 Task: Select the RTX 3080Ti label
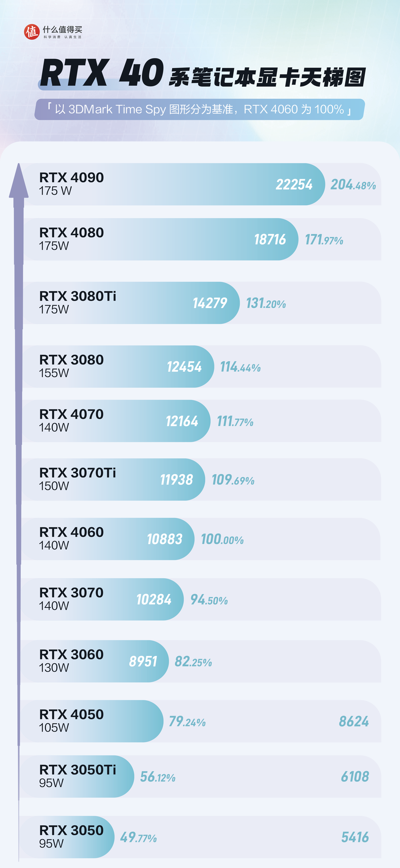coord(78,296)
